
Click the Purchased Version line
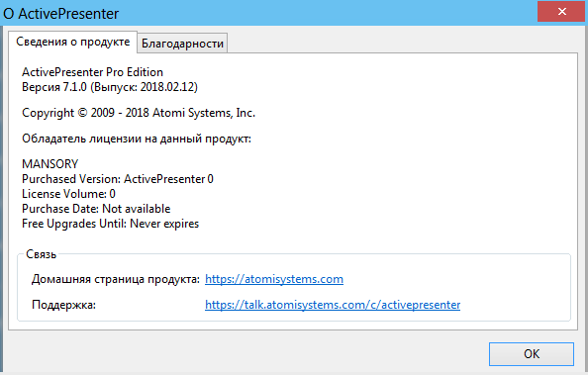[x=118, y=179]
